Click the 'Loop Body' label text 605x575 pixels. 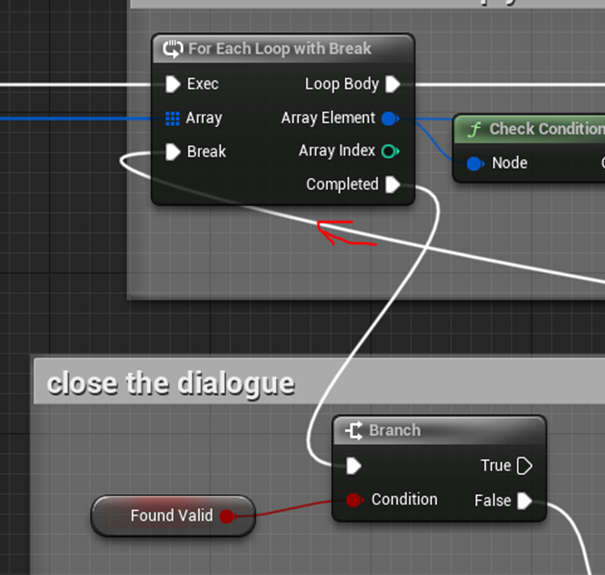(x=342, y=84)
